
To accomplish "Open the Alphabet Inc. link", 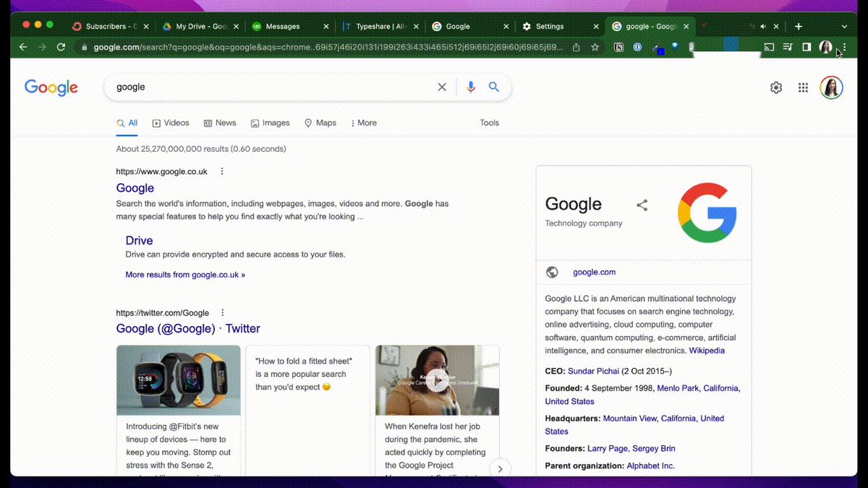I will pyautogui.click(x=650, y=466).
